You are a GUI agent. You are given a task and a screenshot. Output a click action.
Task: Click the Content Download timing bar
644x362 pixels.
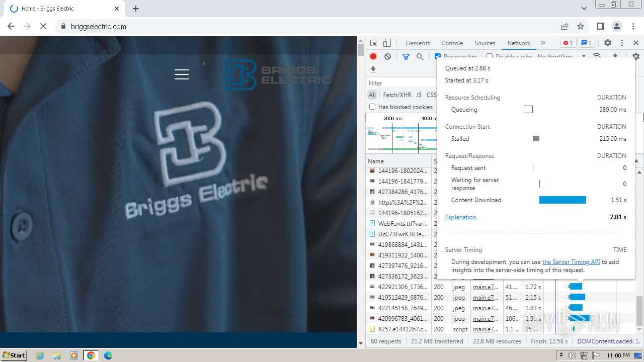click(562, 200)
